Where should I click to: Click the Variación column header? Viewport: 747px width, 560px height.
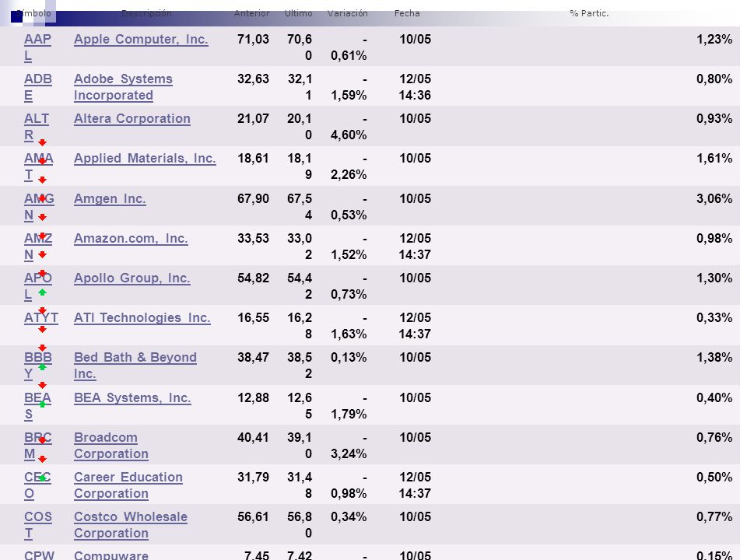click(347, 13)
